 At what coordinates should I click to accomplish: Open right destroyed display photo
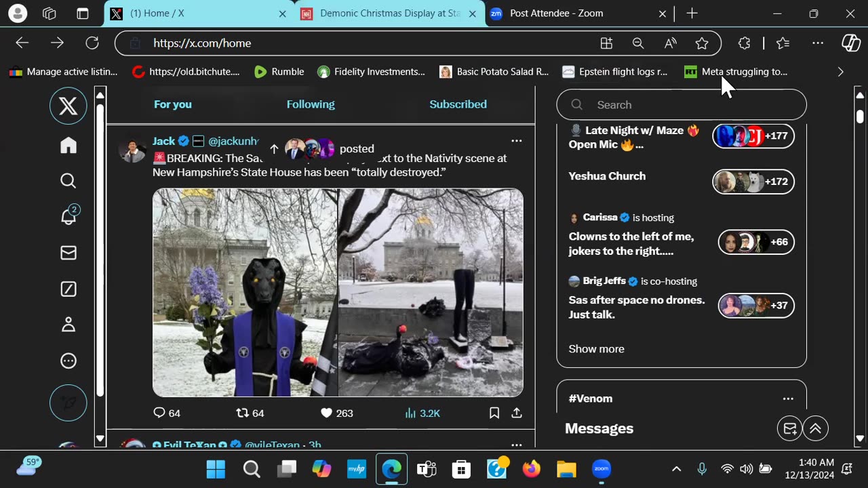pyautogui.click(x=431, y=293)
